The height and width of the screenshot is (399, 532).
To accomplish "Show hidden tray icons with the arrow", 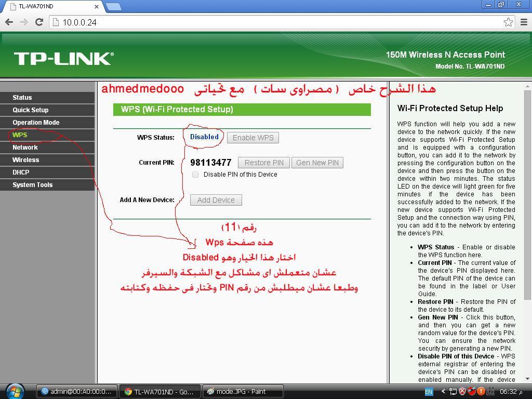I will click(x=443, y=392).
